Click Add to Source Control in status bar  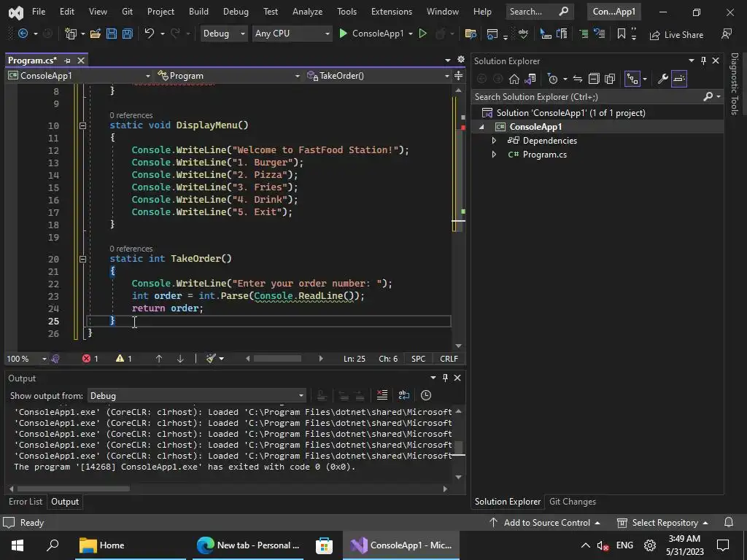(x=544, y=522)
